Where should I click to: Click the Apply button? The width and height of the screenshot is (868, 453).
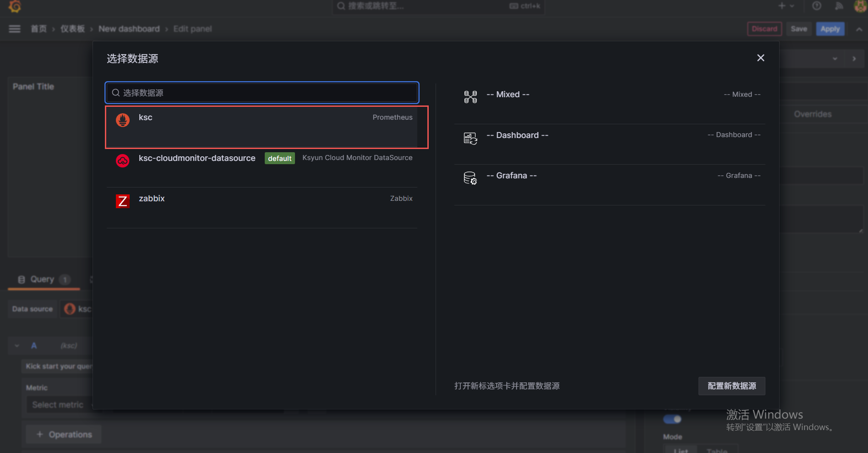[x=830, y=29]
